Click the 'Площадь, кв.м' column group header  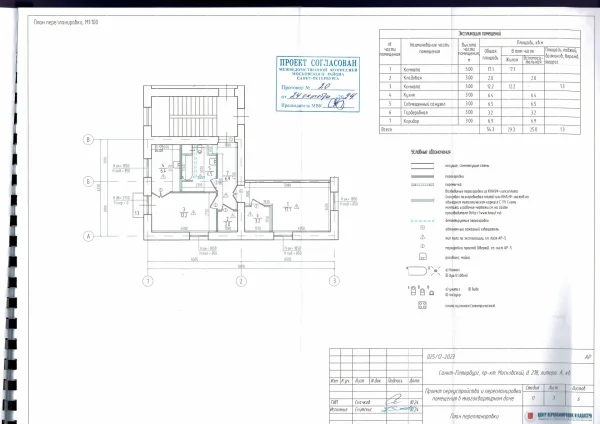pyautogui.click(x=530, y=42)
